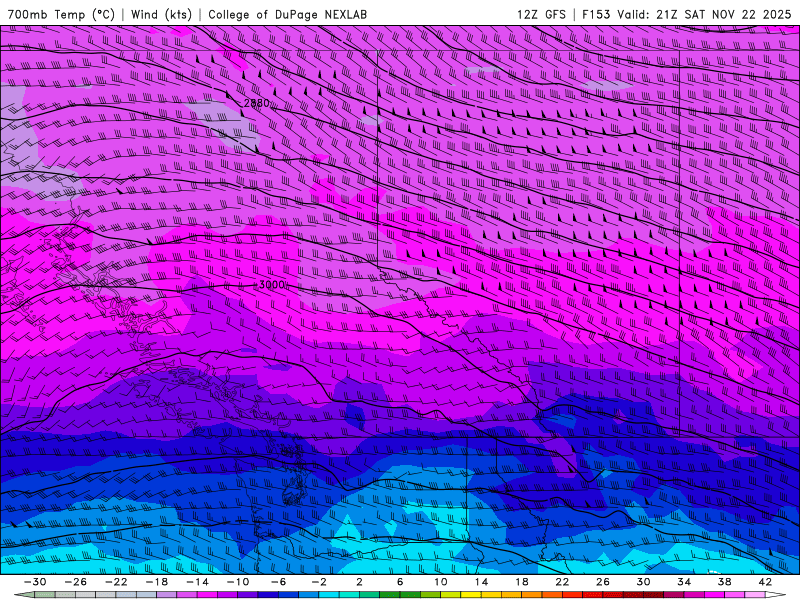Click the '38' colorbar tick label

click(x=724, y=582)
